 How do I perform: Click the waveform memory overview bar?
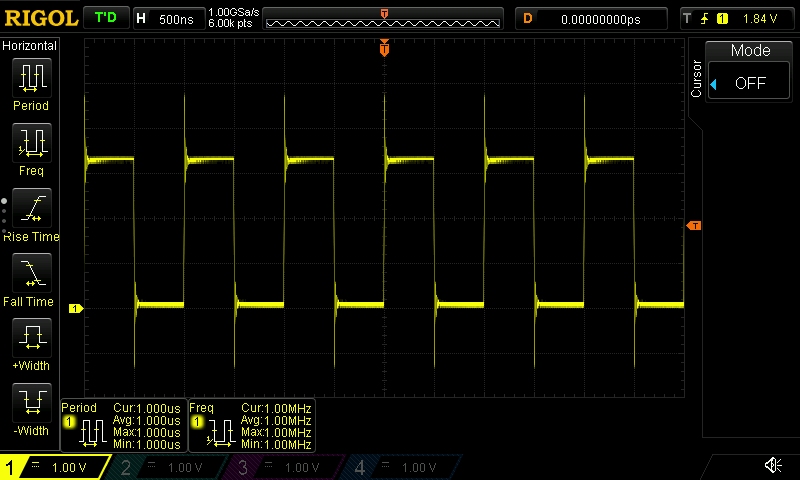(383, 19)
